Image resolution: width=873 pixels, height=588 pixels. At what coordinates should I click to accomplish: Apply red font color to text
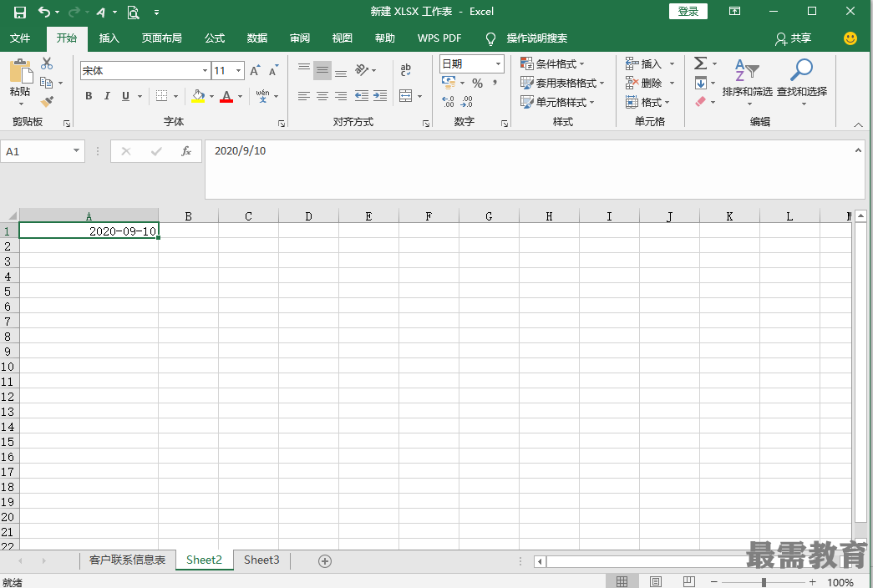pyautogui.click(x=226, y=96)
